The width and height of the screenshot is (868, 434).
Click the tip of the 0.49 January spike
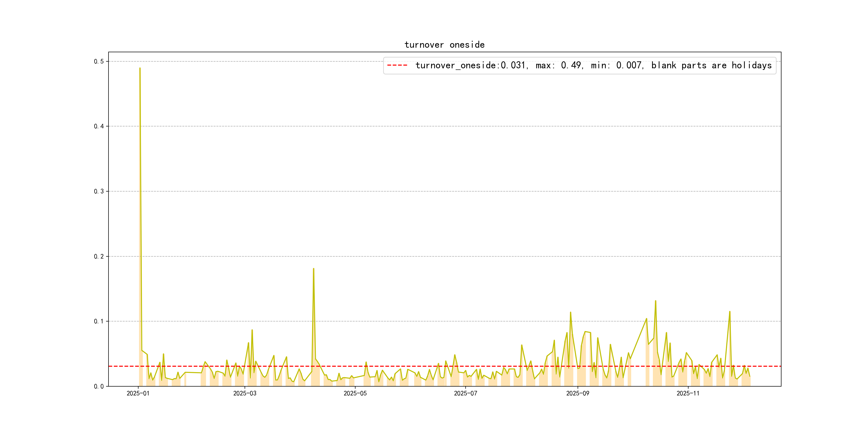pos(140,68)
